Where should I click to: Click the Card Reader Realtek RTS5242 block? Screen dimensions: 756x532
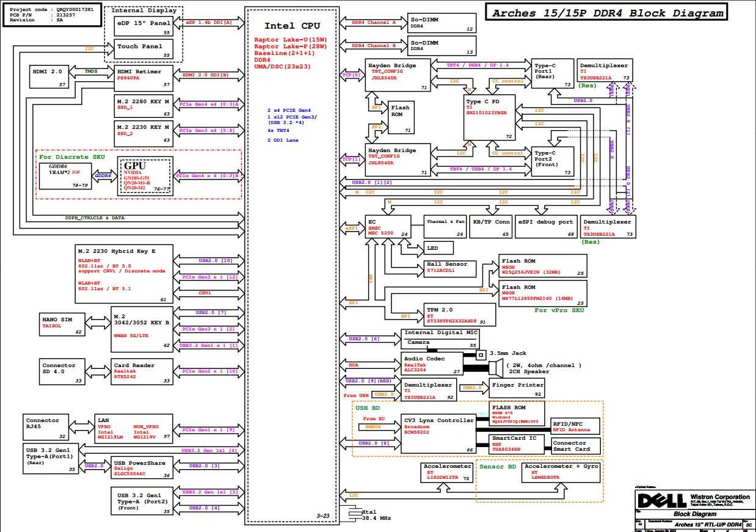142,372
